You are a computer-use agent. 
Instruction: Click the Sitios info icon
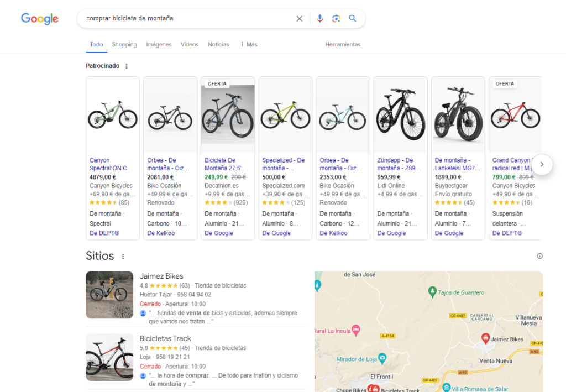click(x=539, y=256)
